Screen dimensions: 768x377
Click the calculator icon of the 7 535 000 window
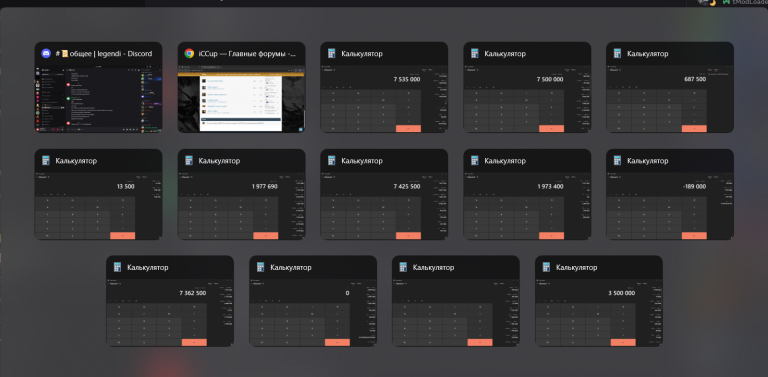[x=332, y=53]
